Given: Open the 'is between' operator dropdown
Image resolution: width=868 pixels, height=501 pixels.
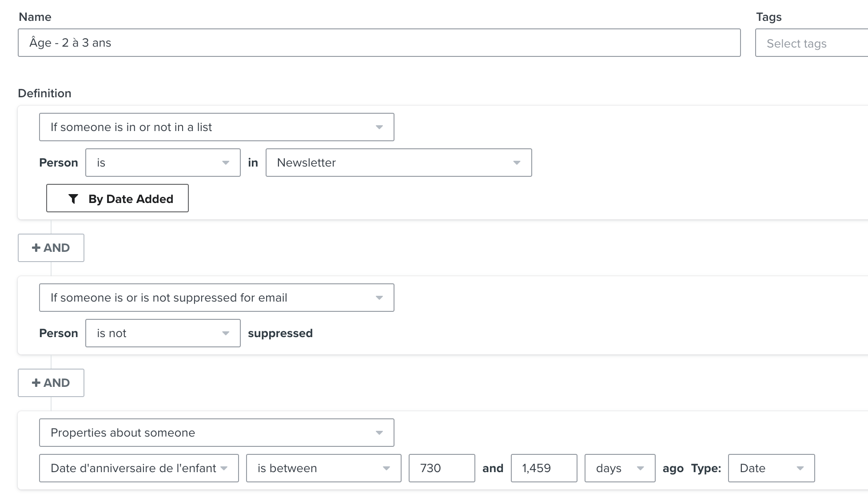Looking at the screenshot, I should click(x=323, y=468).
